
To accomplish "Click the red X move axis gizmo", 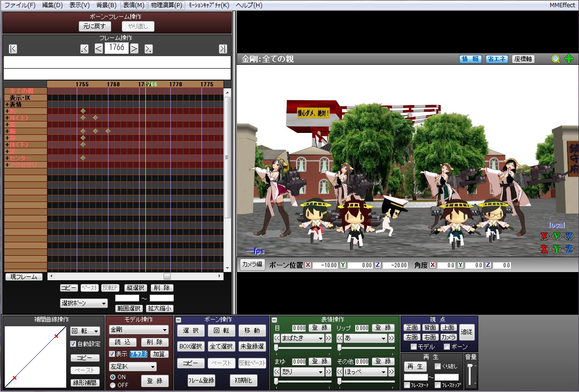I will (544, 249).
